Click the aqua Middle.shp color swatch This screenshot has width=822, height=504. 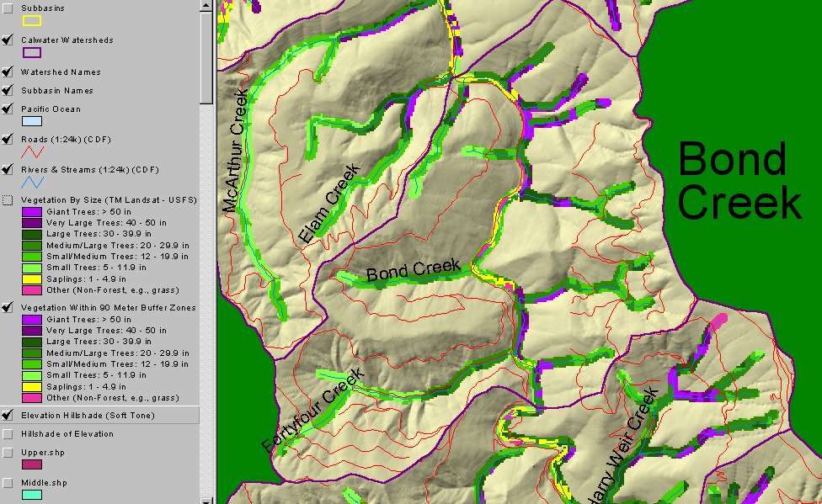[31, 495]
